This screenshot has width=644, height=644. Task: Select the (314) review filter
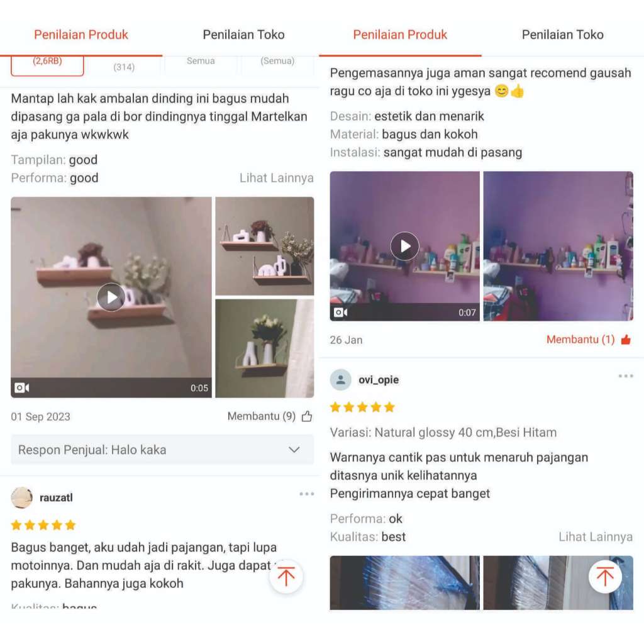point(124,67)
